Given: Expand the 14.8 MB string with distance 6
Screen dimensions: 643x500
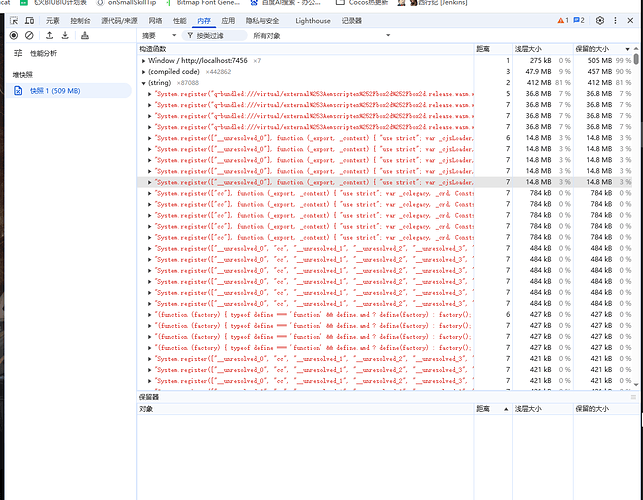Looking at the screenshot, I should point(150,138).
